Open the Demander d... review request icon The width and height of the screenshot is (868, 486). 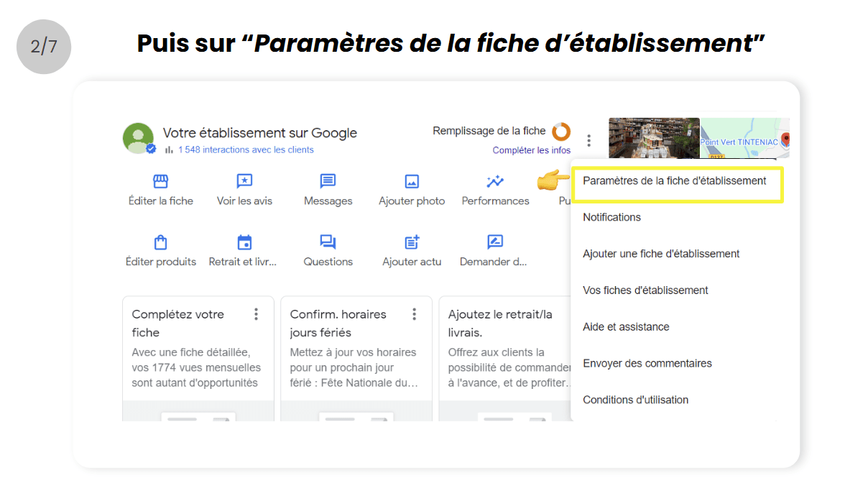495,242
